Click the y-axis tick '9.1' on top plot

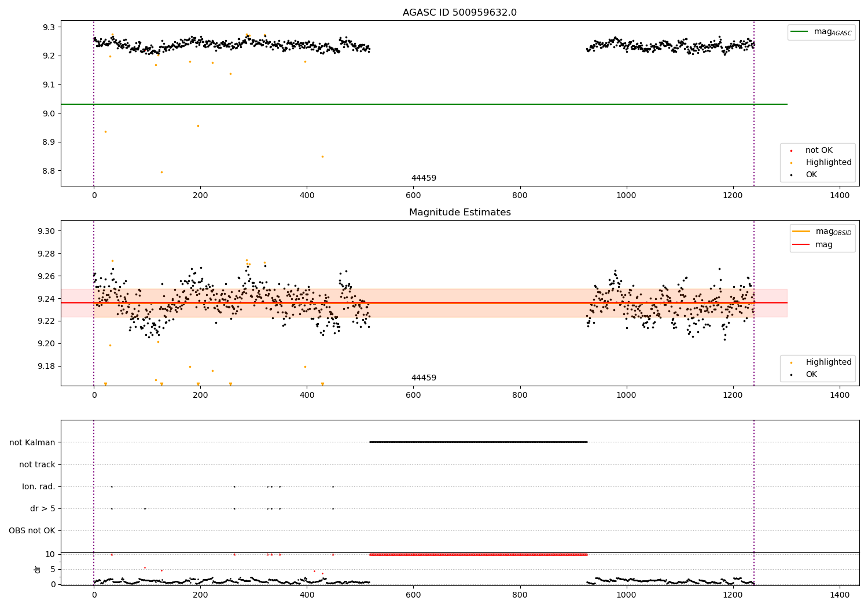coord(49,85)
